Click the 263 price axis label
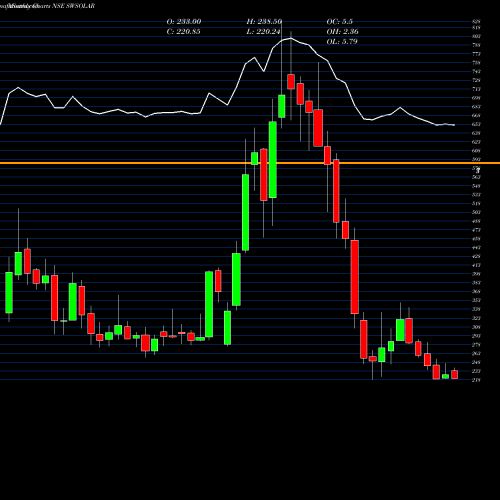The height and width of the screenshot is (500, 500). [x=476, y=353]
